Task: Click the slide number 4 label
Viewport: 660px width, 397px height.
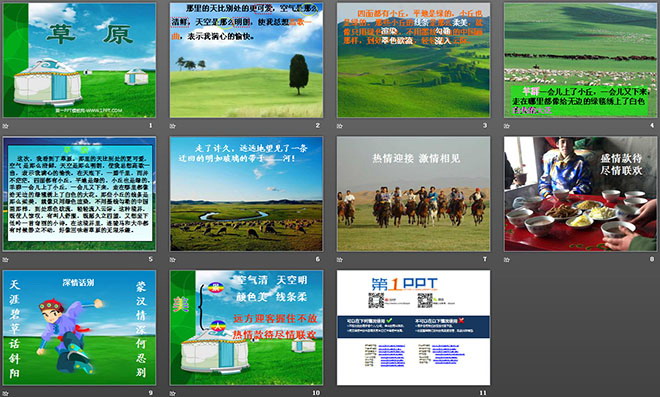Action: tap(652, 125)
